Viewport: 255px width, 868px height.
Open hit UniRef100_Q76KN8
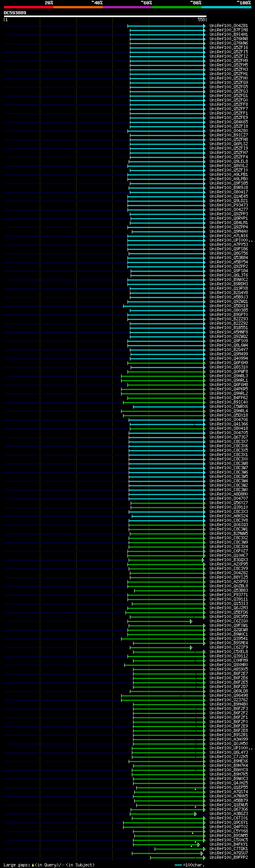pos(229,39)
